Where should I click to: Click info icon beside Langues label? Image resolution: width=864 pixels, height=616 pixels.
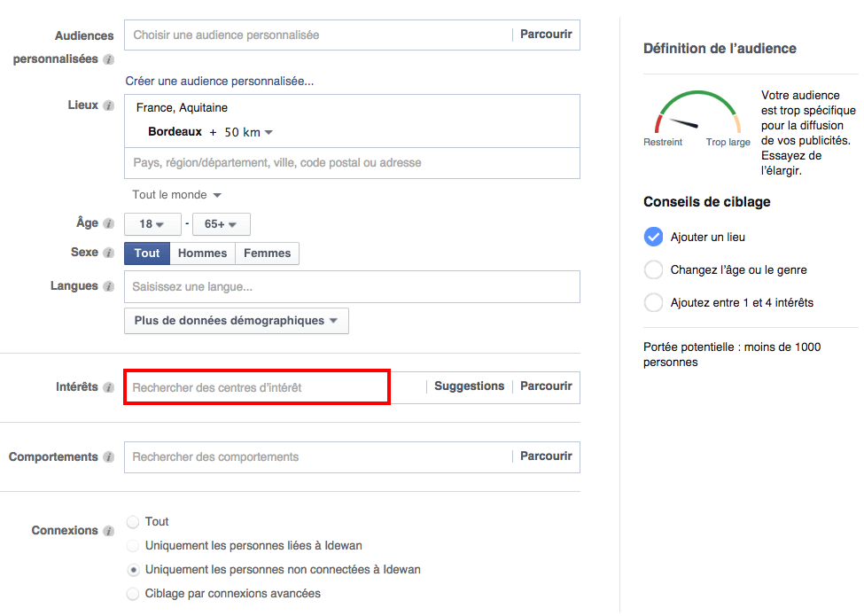click(108, 286)
